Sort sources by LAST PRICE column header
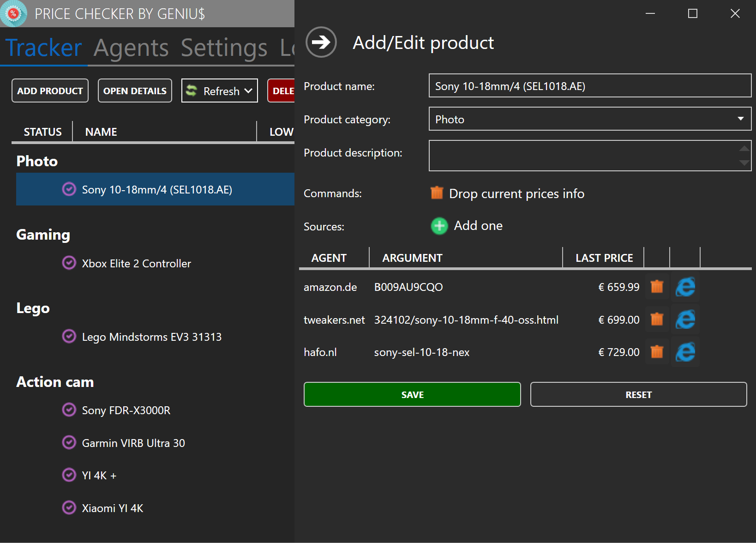The height and width of the screenshot is (543, 756). click(x=604, y=258)
